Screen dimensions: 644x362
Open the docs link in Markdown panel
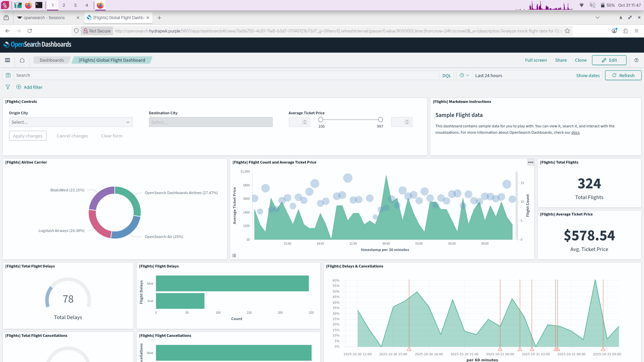tap(575, 132)
